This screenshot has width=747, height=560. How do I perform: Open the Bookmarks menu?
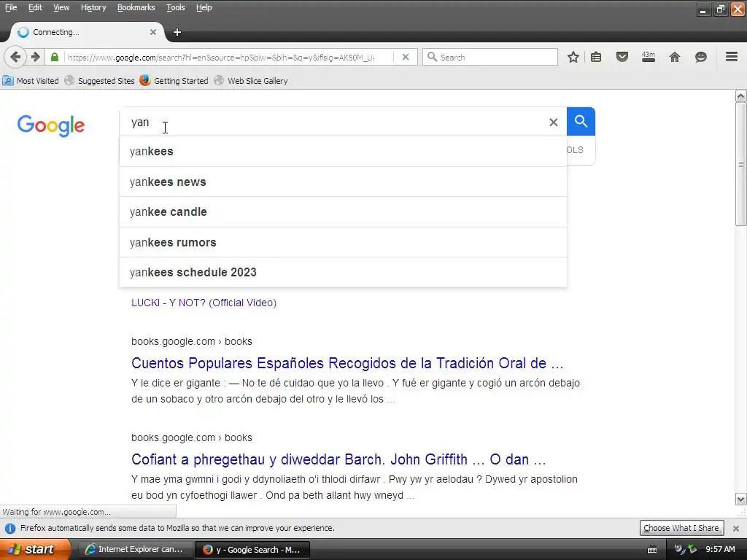click(136, 7)
